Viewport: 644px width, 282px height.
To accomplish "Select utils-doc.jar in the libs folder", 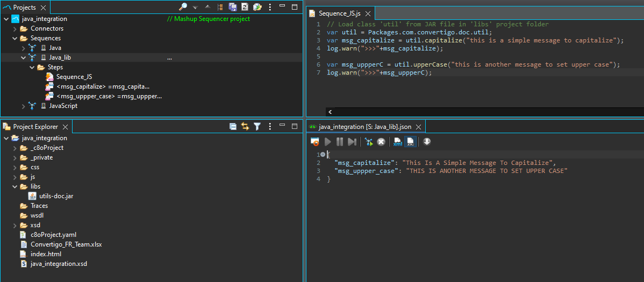I will [x=56, y=196].
